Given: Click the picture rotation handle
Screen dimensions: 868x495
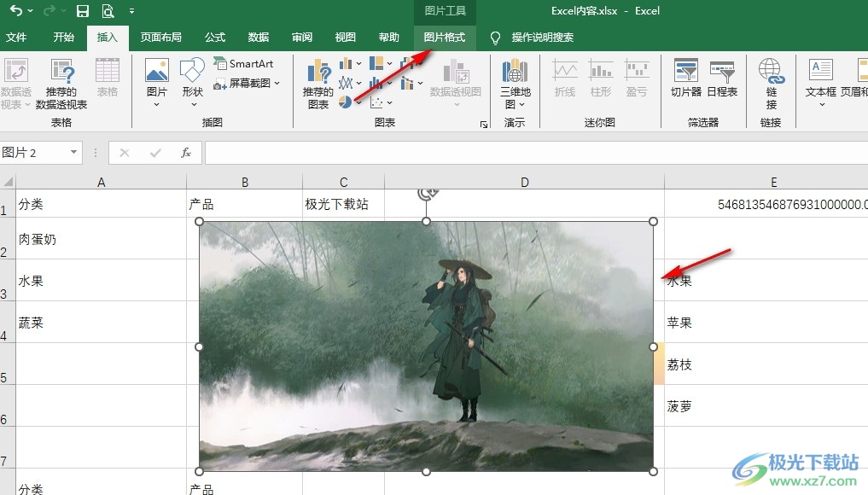Looking at the screenshot, I should 426,193.
